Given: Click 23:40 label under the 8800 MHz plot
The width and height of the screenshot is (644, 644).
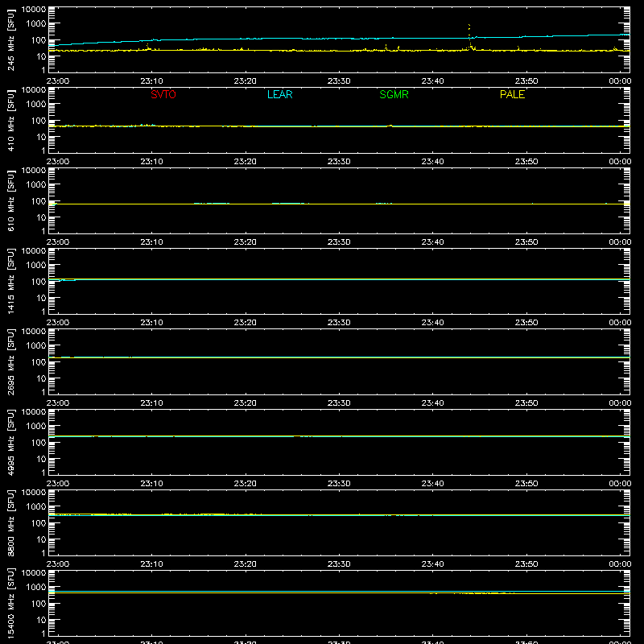Looking at the screenshot, I should 432,564.
